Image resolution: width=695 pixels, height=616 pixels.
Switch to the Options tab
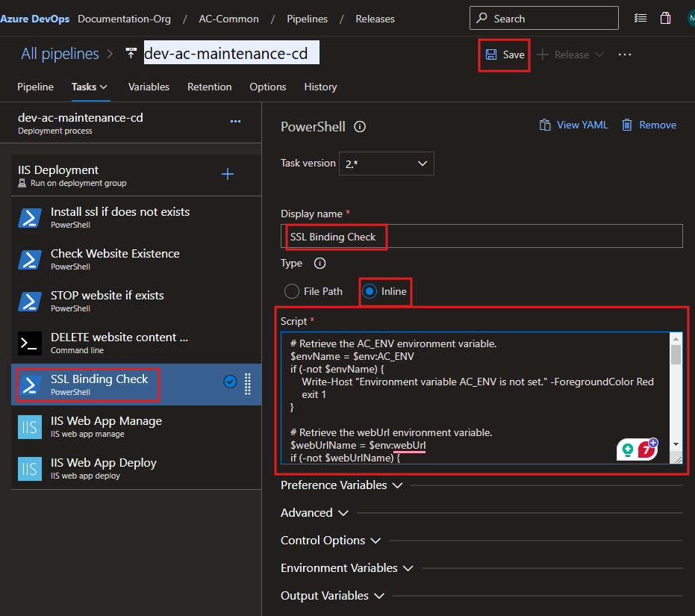[268, 87]
